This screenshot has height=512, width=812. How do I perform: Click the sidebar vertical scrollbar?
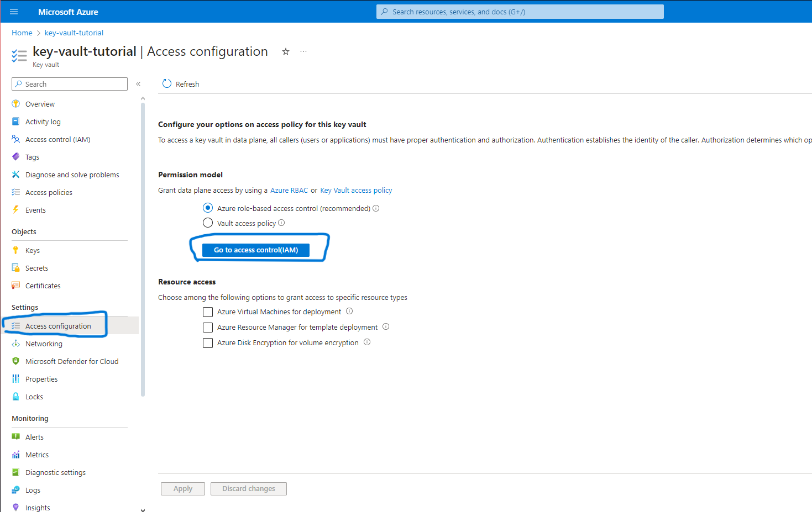point(143,249)
